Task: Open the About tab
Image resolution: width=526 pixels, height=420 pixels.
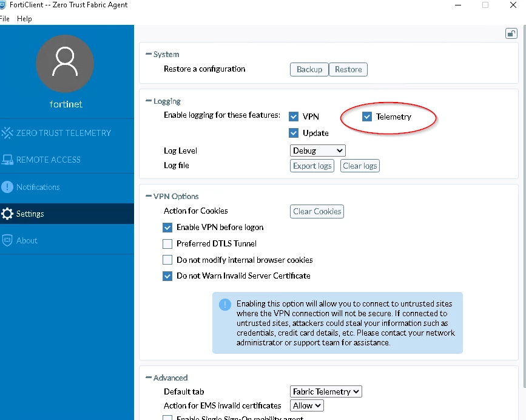Action: click(67, 240)
